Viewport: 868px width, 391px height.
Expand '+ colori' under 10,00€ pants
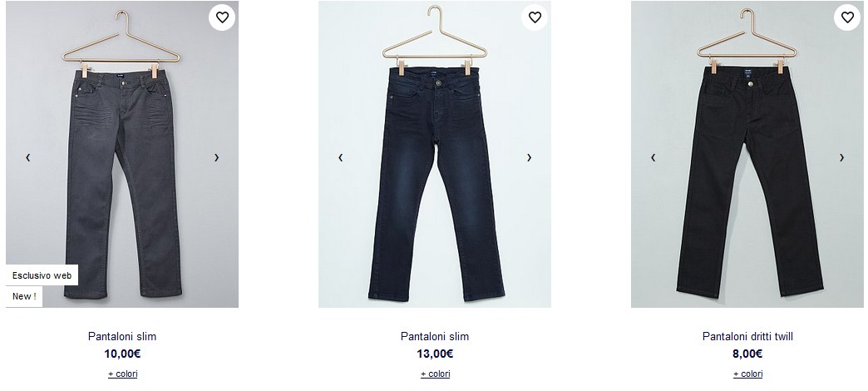pyautogui.click(x=122, y=374)
